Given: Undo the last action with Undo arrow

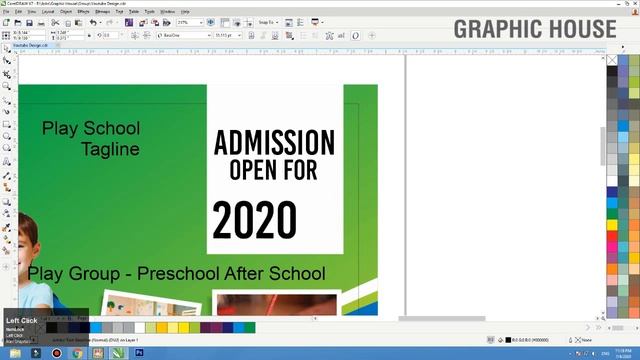Looking at the screenshot, I should pyautogui.click(x=93, y=23).
